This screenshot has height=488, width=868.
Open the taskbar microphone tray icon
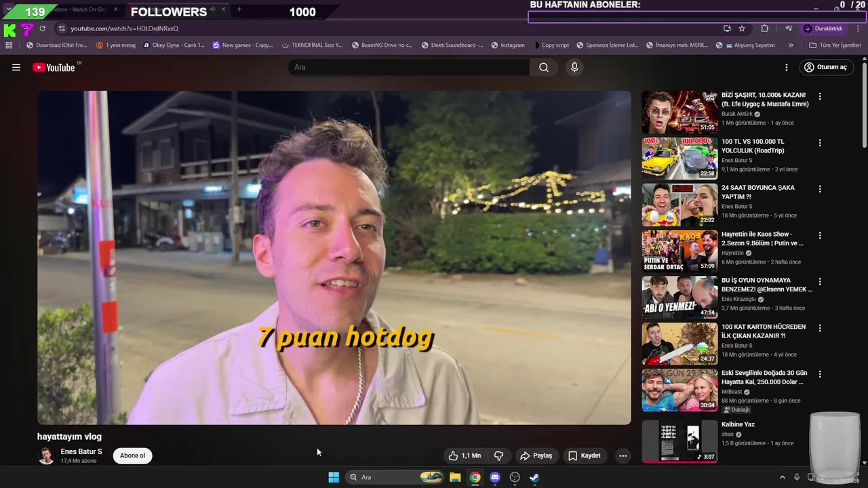tap(797, 477)
